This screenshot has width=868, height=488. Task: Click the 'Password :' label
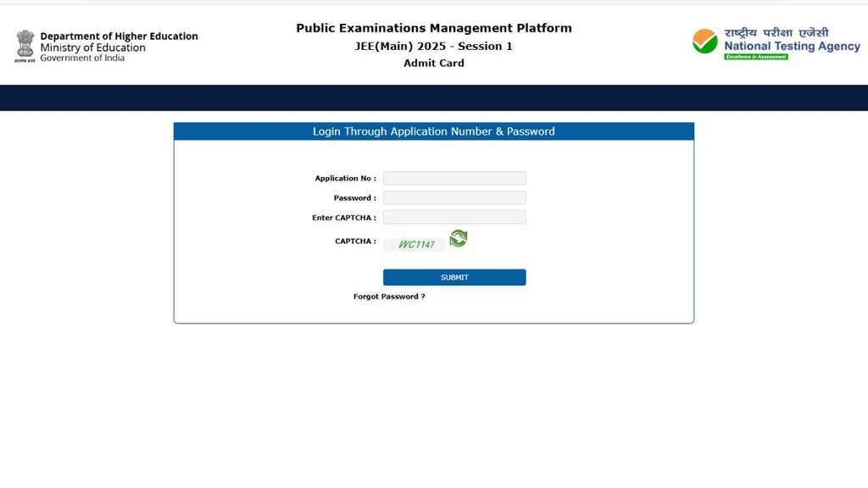click(x=355, y=198)
